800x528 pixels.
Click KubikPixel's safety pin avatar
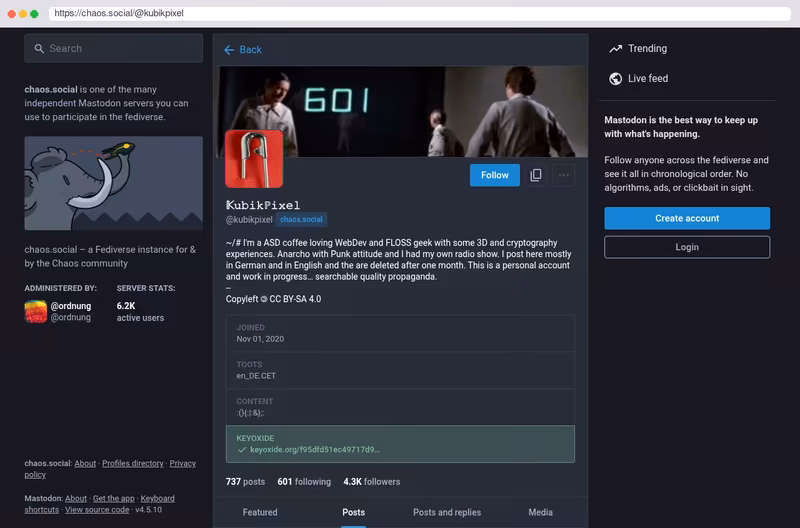254,159
